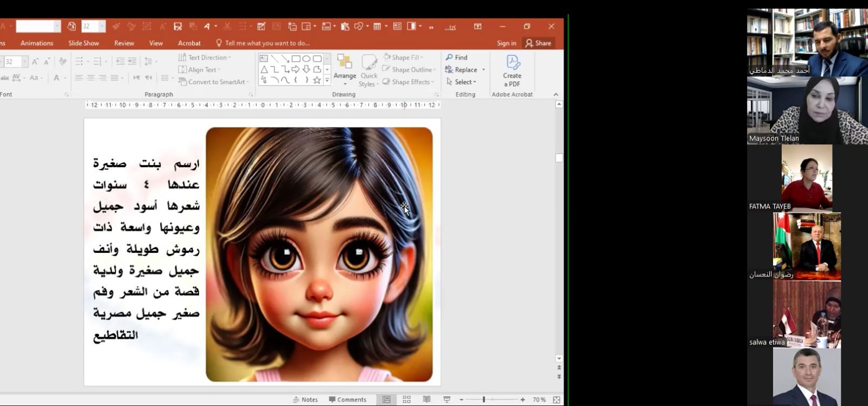Viewport: 868px width, 406px height.
Task: Open the Slide Show ribbon tab
Action: [x=84, y=43]
